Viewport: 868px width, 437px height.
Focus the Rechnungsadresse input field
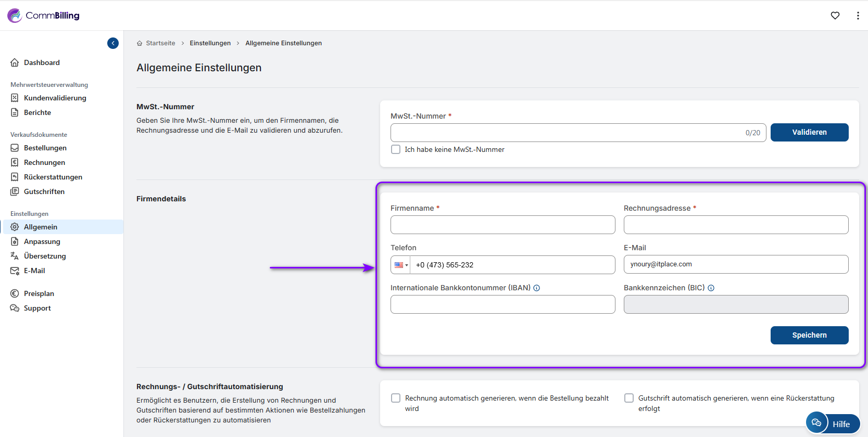(x=736, y=225)
